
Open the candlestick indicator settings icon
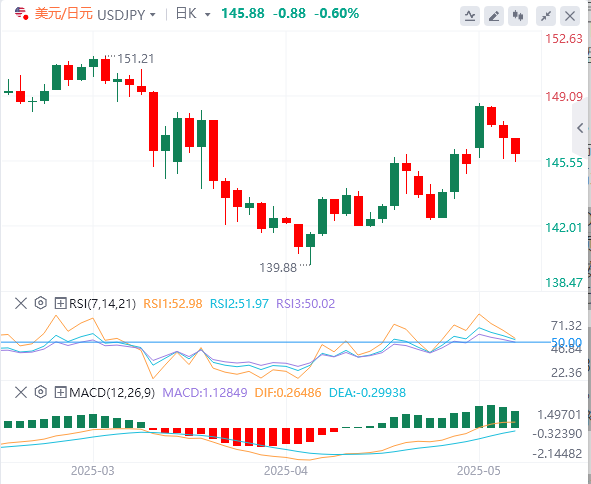click(518, 16)
